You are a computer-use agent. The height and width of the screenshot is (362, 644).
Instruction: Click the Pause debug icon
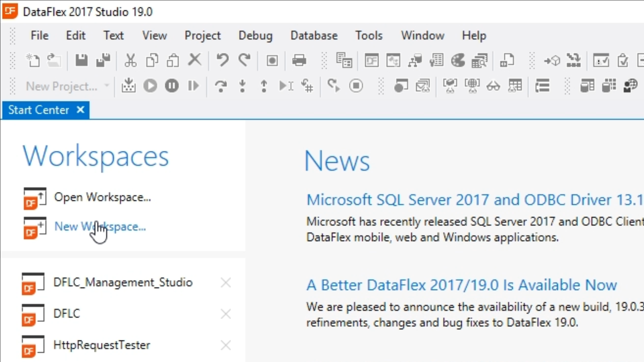coord(172,86)
